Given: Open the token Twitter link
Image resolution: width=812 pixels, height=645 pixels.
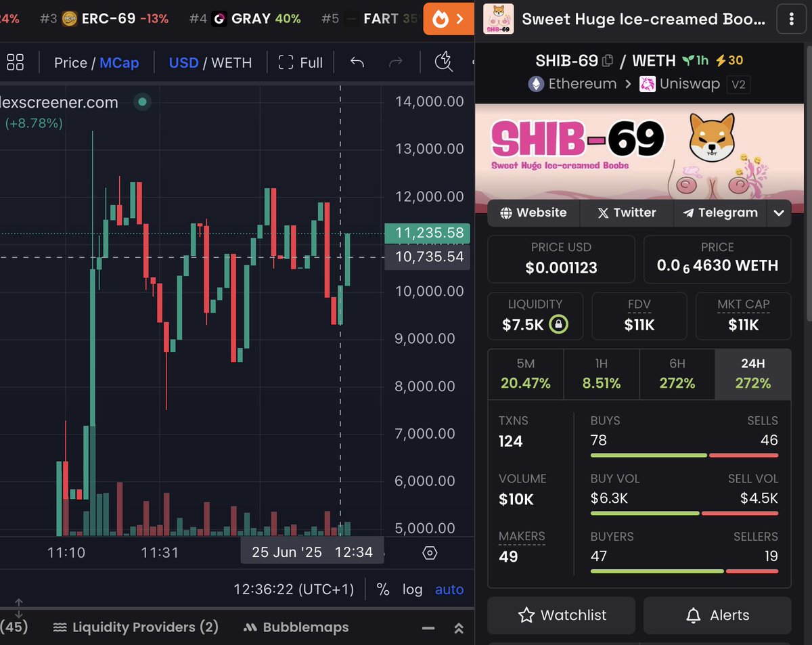Looking at the screenshot, I should pyautogui.click(x=627, y=213).
